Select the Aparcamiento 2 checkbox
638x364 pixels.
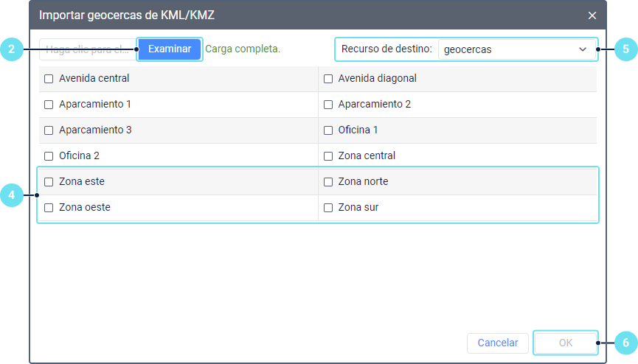pyautogui.click(x=328, y=104)
